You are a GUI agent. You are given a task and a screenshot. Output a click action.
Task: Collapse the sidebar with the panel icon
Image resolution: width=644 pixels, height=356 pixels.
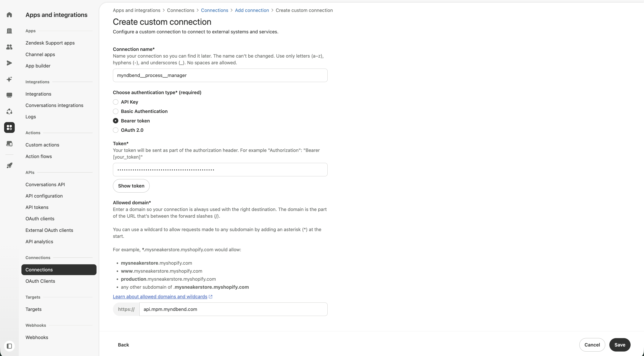9,346
